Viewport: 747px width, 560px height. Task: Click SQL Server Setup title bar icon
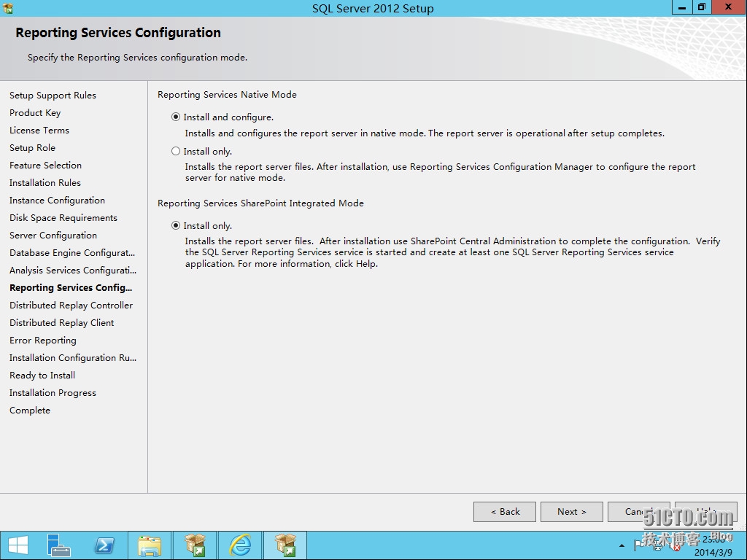pyautogui.click(x=7, y=8)
